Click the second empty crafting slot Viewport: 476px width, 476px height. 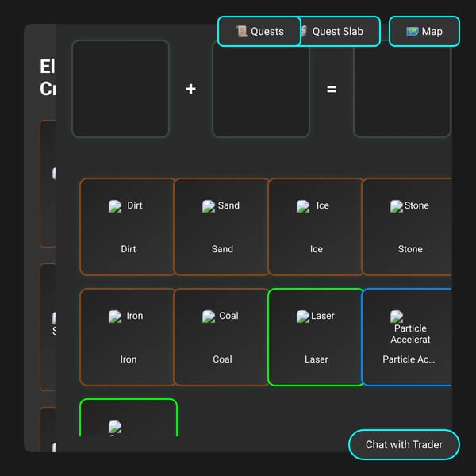point(261,89)
